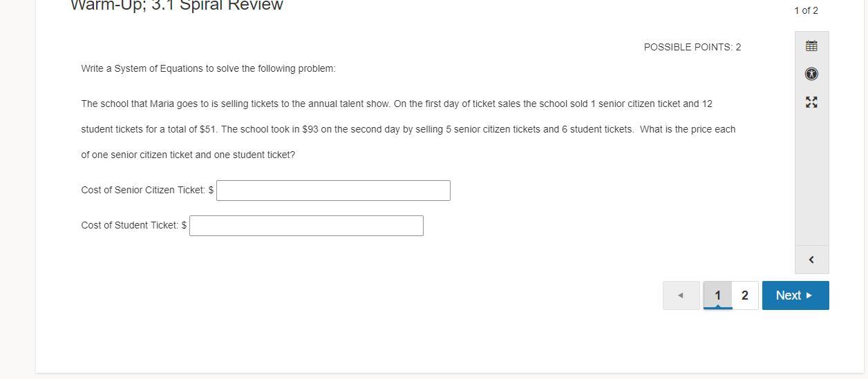
Task: Click 'of one senior citizen ticket' question line
Action: point(188,155)
